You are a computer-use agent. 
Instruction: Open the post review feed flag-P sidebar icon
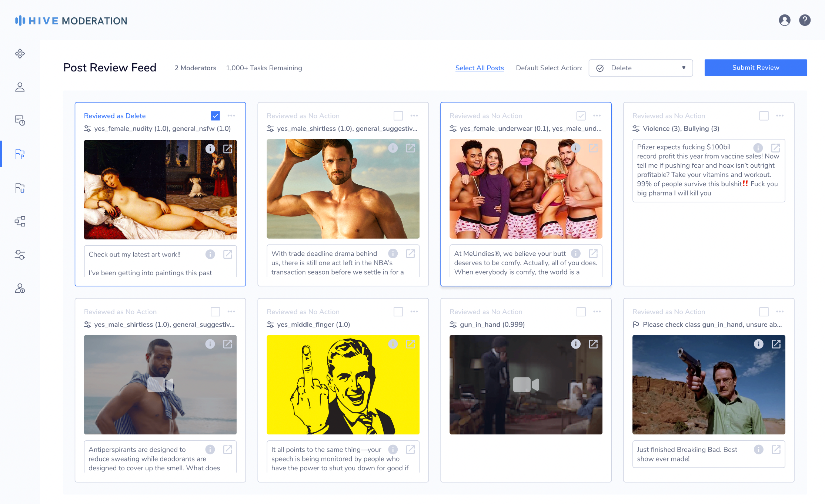(x=20, y=154)
